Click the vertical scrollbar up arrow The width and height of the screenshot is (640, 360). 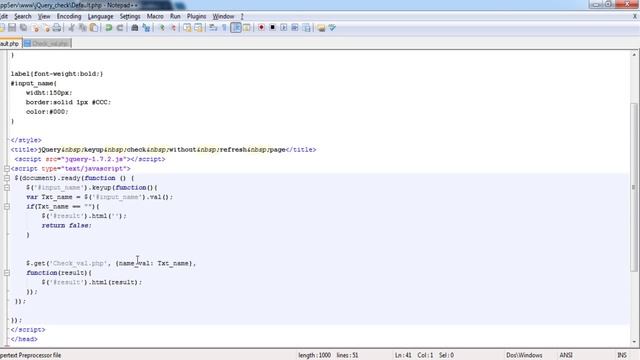pyautogui.click(x=634, y=54)
